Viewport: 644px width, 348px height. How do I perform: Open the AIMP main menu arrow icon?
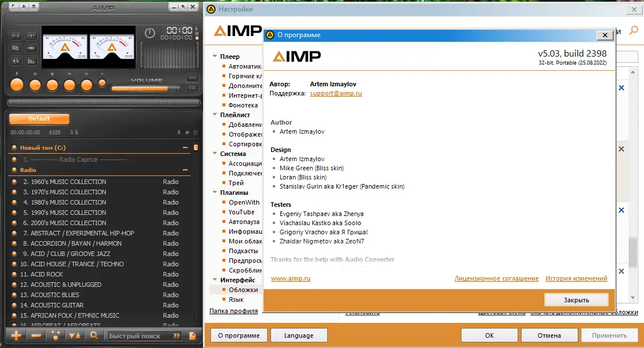pyautogui.click(x=14, y=6)
